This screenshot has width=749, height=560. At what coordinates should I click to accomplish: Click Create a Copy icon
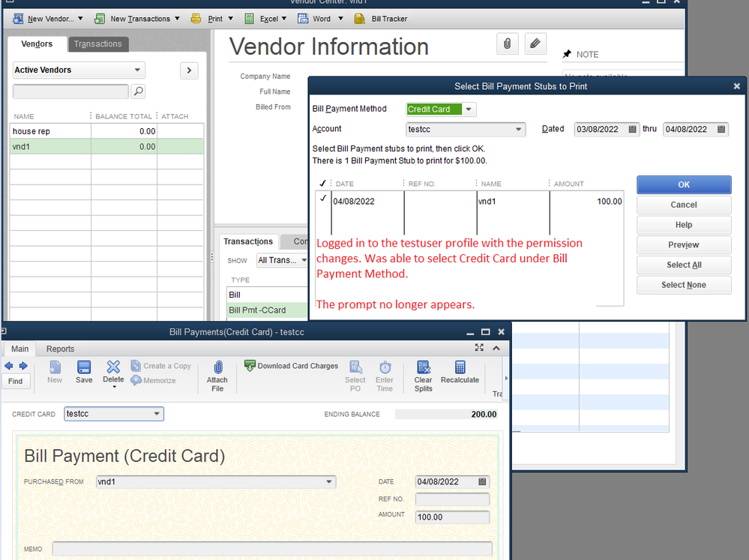(x=136, y=366)
